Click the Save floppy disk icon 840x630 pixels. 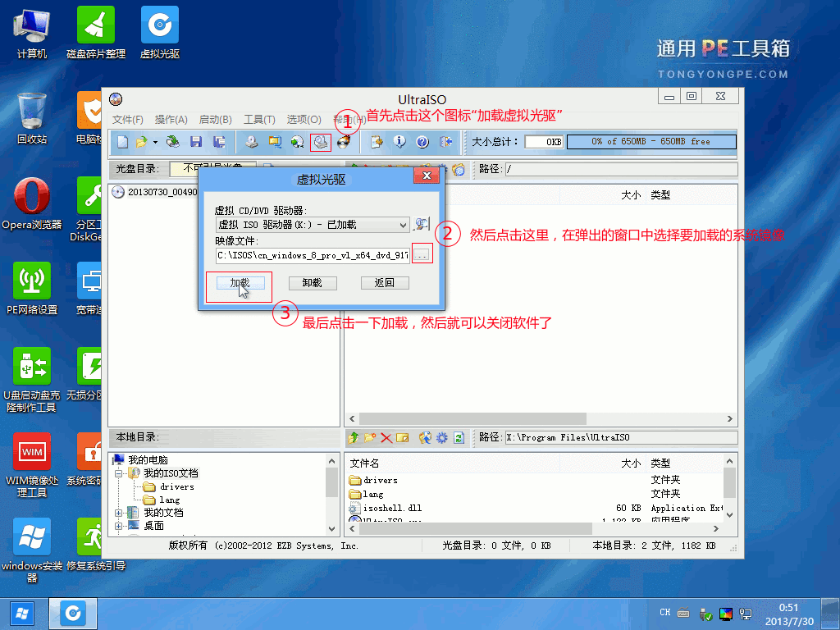196,142
